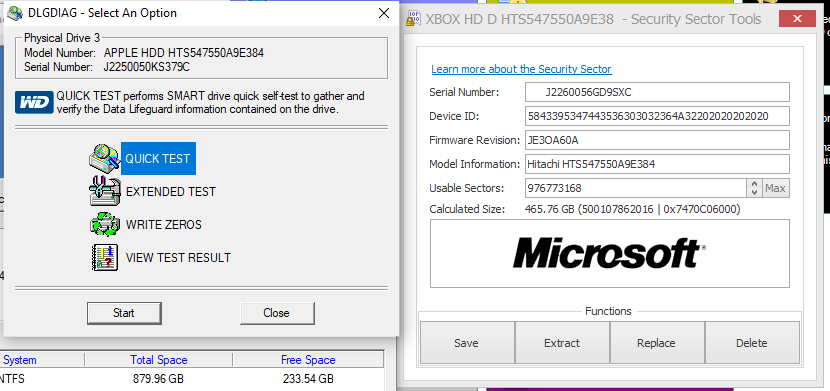The image size is (830, 391).
Task: Choose the VIEW TEST RESULT option label
Action: pos(178,258)
